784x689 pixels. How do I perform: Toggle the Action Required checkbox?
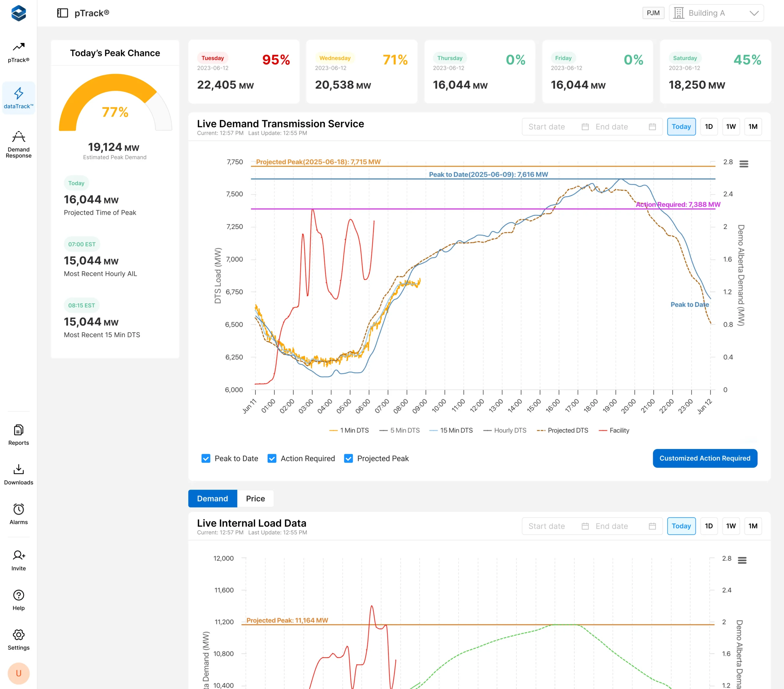point(272,458)
